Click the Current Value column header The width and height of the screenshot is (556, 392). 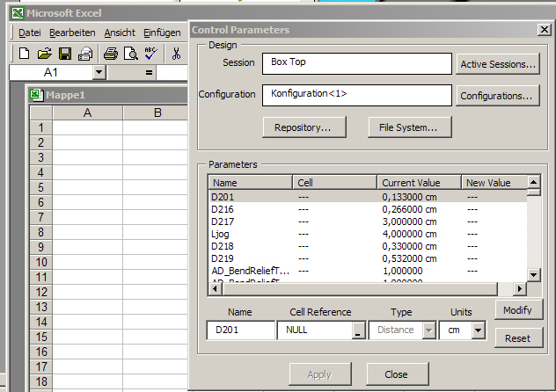(x=419, y=182)
